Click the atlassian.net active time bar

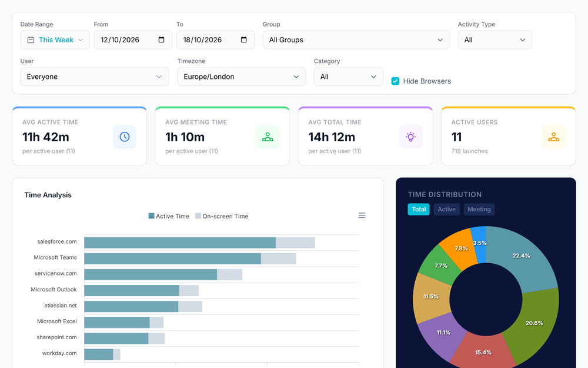tap(131, 306)
